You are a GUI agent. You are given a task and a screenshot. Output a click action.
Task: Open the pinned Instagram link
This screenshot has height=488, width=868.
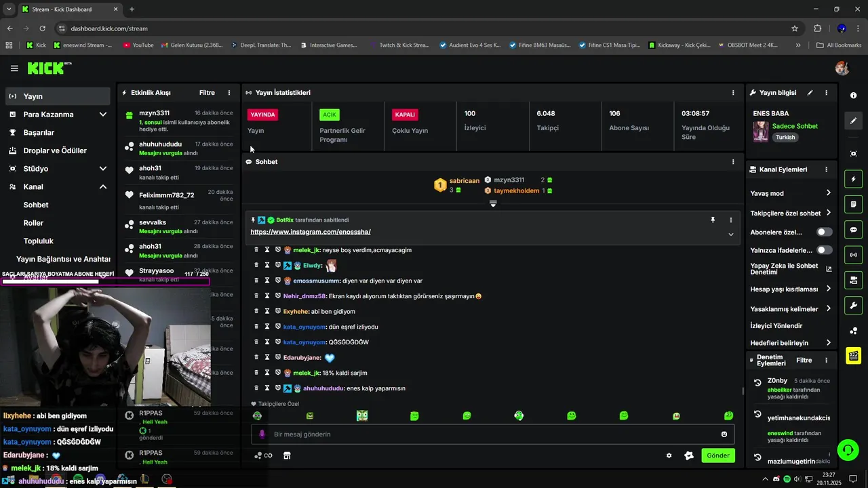(x=311, y=232)
